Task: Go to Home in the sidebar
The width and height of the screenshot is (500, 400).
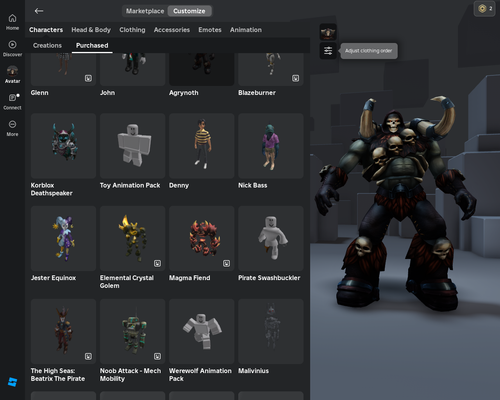Action: (x=12, y=22)
